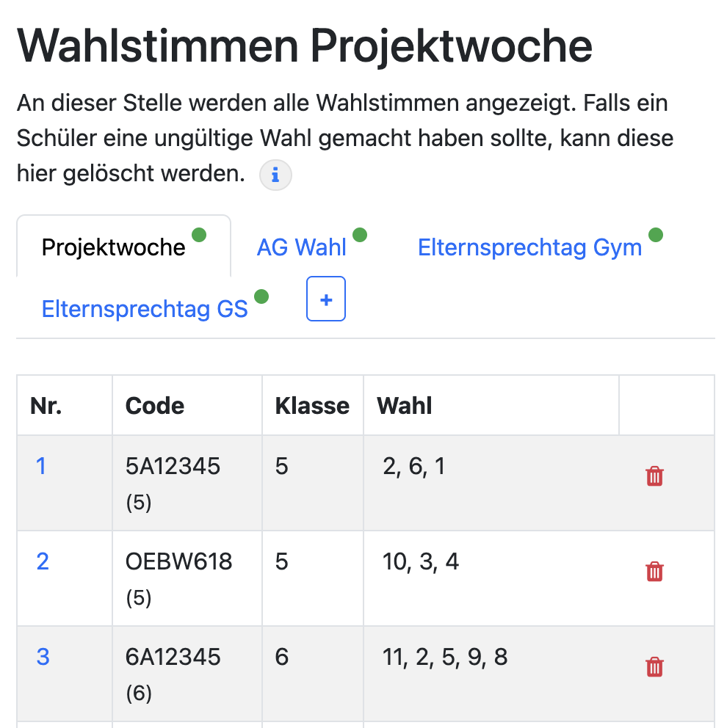The width and height of the screenshot is (727, 728).
Task: Click the Wahl column header
Action: [x=405, y=406]
